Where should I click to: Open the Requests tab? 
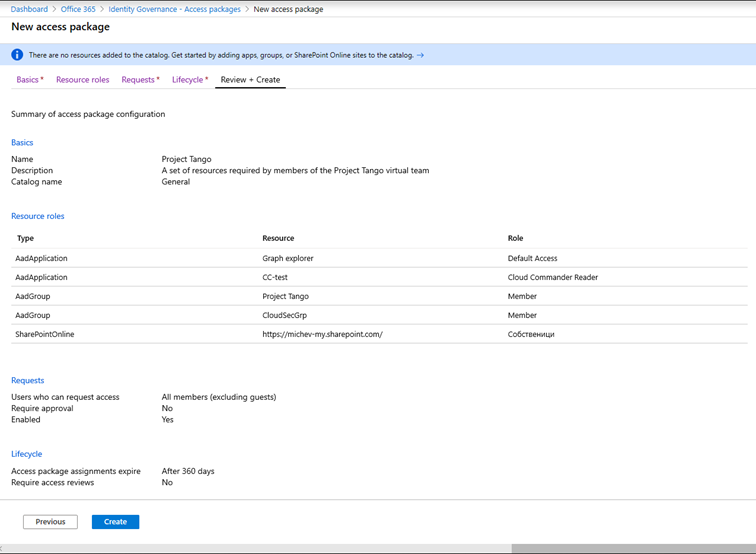pos(140,80)
